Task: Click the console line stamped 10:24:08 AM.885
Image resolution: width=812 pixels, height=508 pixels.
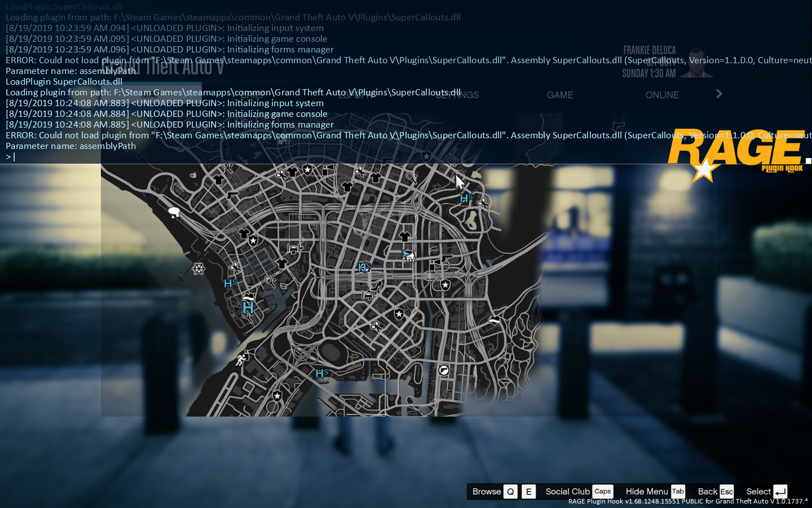Action: pyautogui.click(x=170, y=125)
